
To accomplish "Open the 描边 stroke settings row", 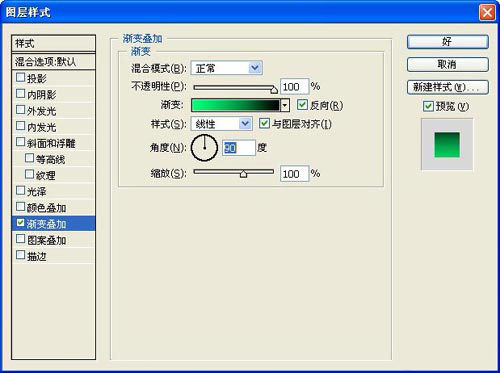I will pos(53,256).
